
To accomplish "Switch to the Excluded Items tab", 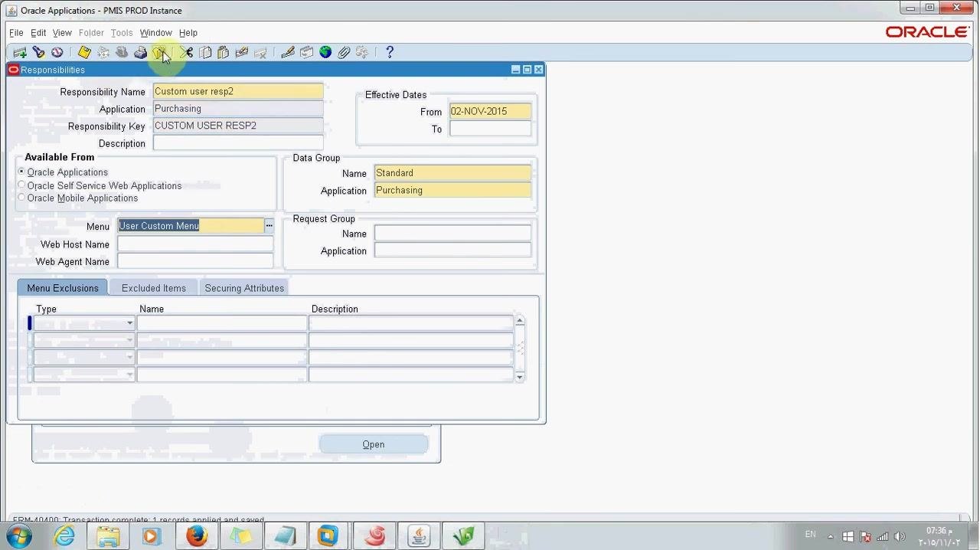I will [x=153, y=288].
